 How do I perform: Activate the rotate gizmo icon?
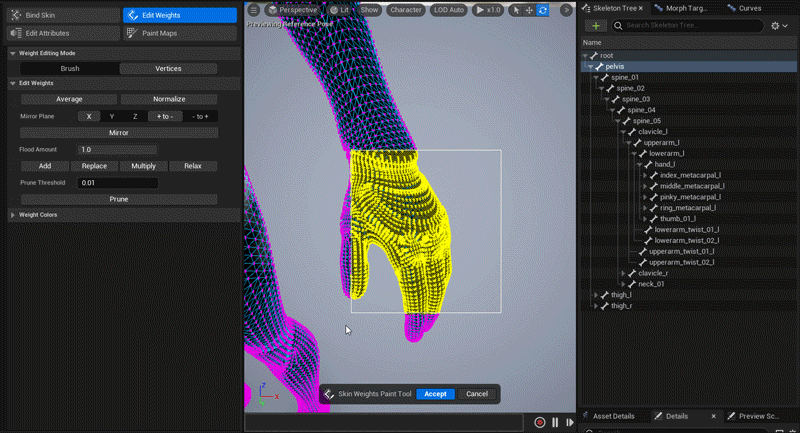[543, 10]
